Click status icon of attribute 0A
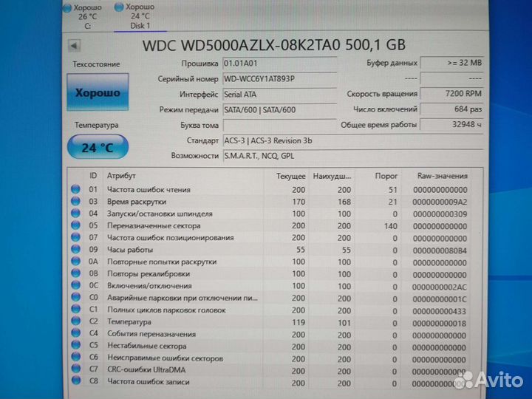Viewport: 532px width, 399px height. [x=75, y=262]
